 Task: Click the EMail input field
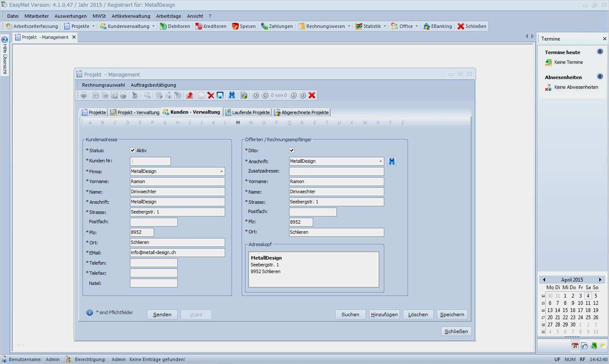(x=177, y=253)
